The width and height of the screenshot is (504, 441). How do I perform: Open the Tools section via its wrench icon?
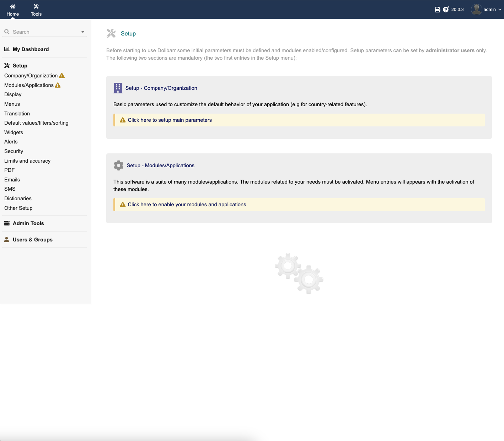36,6
